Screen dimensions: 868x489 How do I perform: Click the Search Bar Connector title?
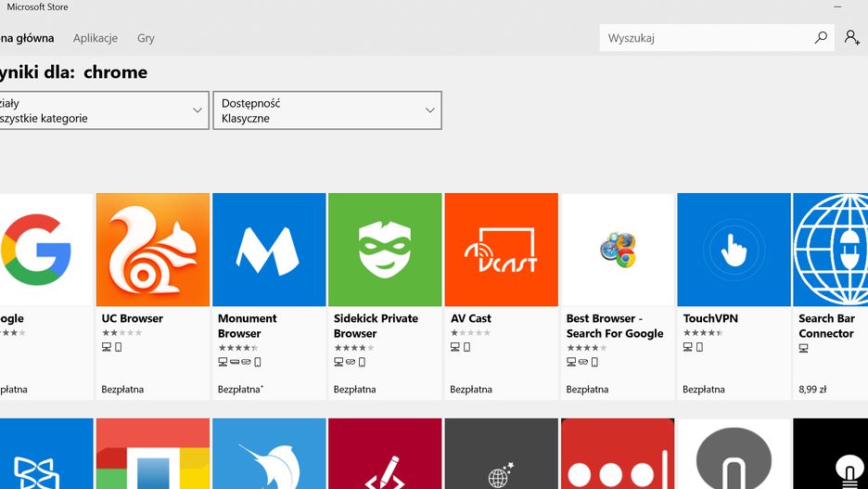[826, 326]
